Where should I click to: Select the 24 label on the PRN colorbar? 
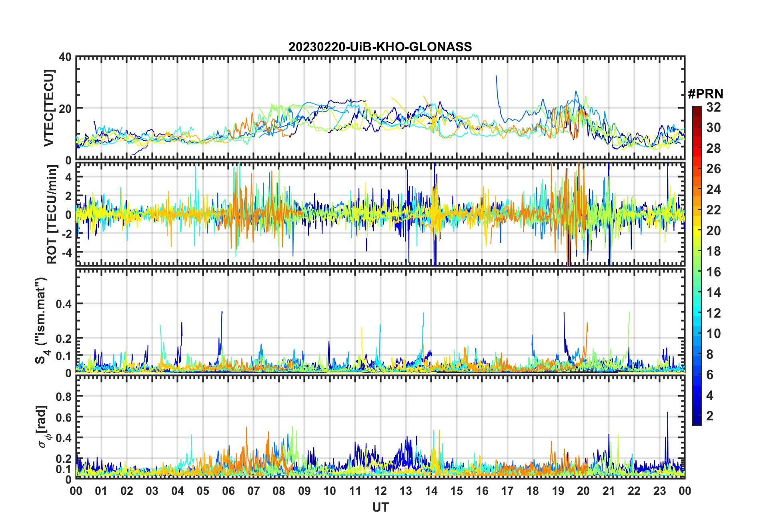[x=713, y=190]
